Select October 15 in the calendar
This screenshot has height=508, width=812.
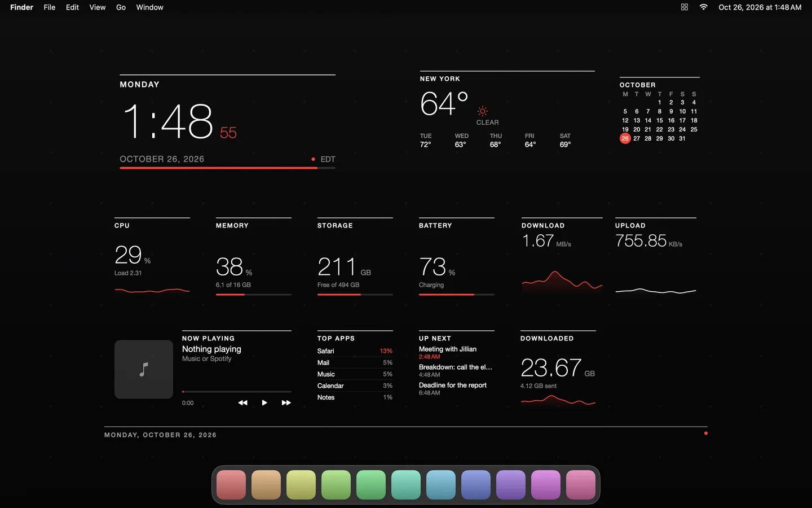coord(659,120)
